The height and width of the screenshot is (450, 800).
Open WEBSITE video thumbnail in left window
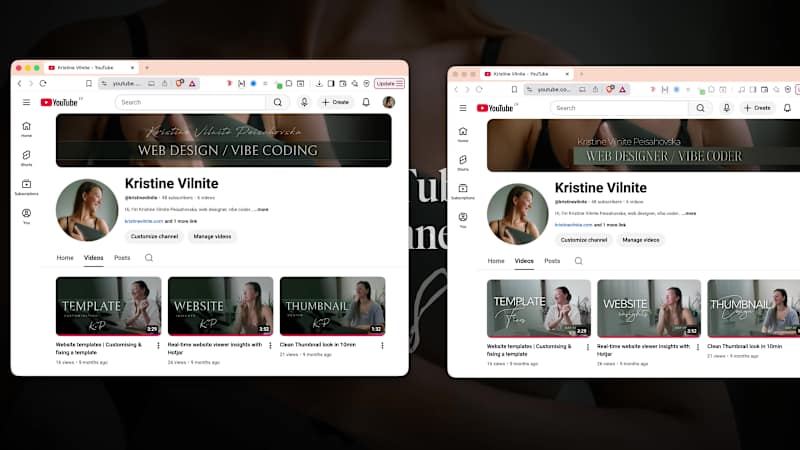220,306
